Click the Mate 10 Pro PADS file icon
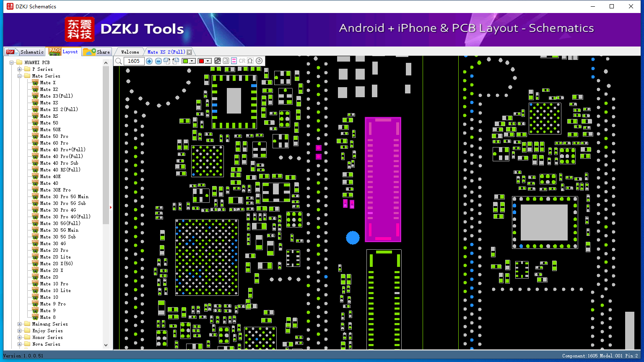Image resolution: width=644 pixels, height=362 pixels. pos(35,284)
